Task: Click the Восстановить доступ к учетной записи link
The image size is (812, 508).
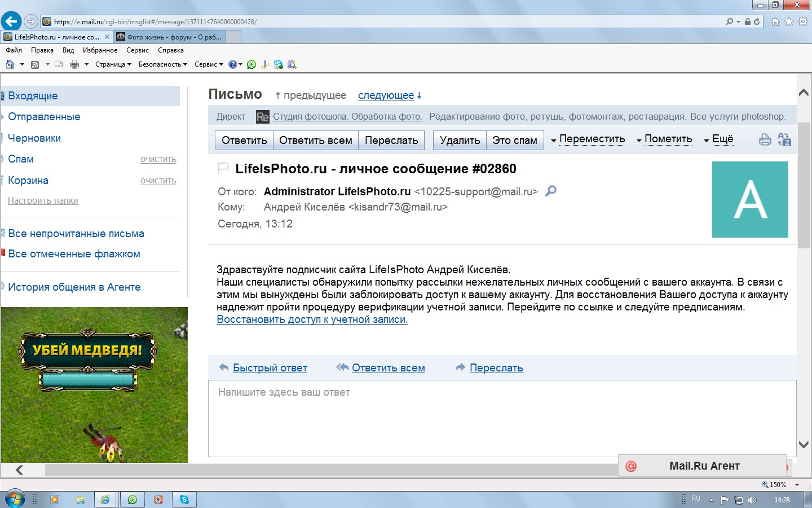Action: (312, 319)
